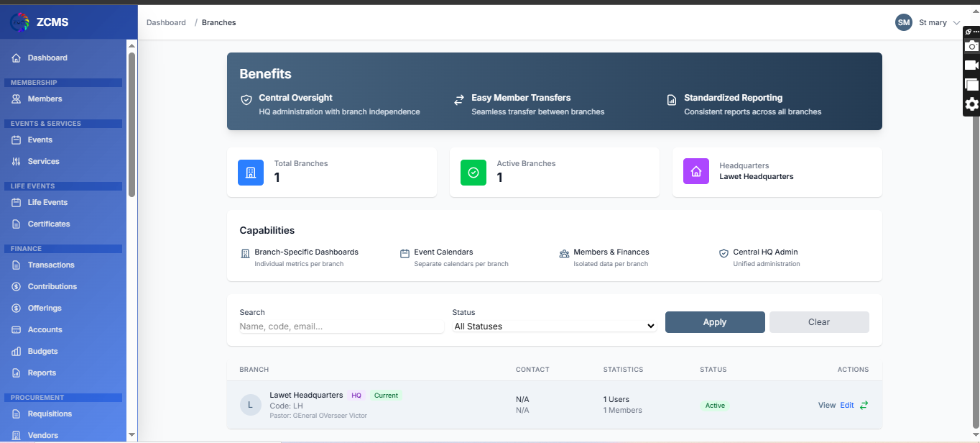This screenshot has width=980, height=443.
Task: Click the camera screenshot icon
Action: pyautogui.click(x=971, y=46)
